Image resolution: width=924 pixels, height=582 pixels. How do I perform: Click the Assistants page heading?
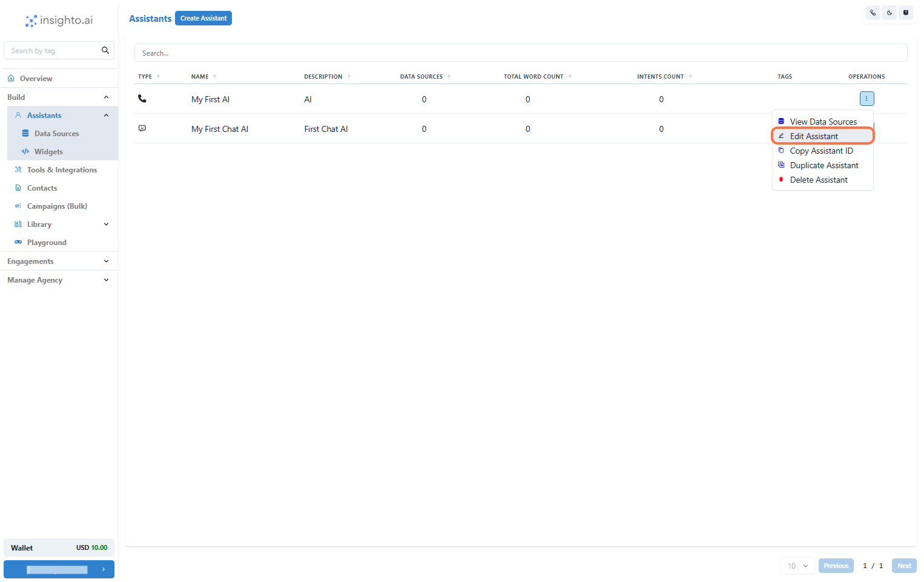pyautogui.click(x=150, y=19)
